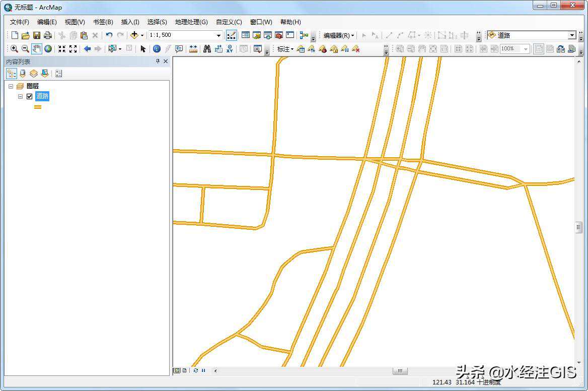Click the orange 道路 line symbol swatch

pos(38,107)
